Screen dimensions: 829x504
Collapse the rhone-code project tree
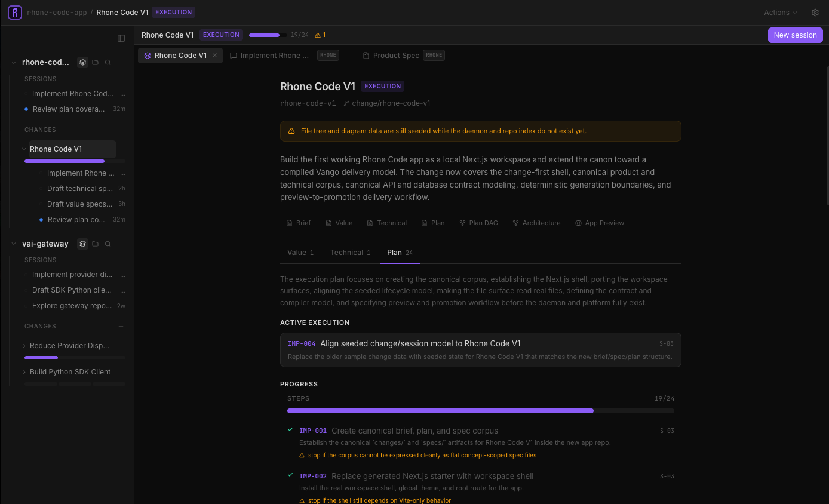coord(14,62)
